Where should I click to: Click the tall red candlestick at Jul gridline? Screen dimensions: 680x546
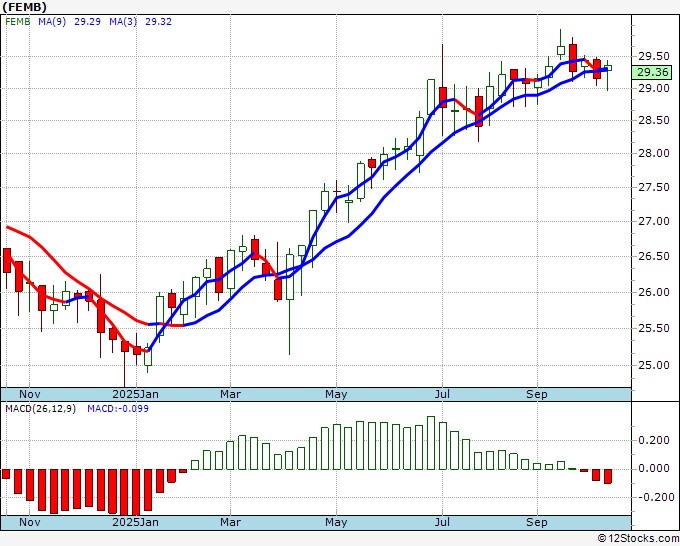443,98
